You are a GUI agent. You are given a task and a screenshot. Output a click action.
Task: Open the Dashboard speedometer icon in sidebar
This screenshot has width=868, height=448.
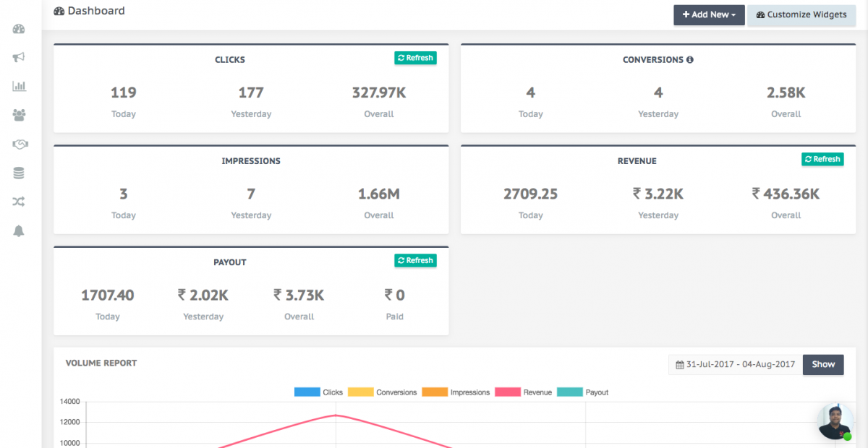[19, 29]
